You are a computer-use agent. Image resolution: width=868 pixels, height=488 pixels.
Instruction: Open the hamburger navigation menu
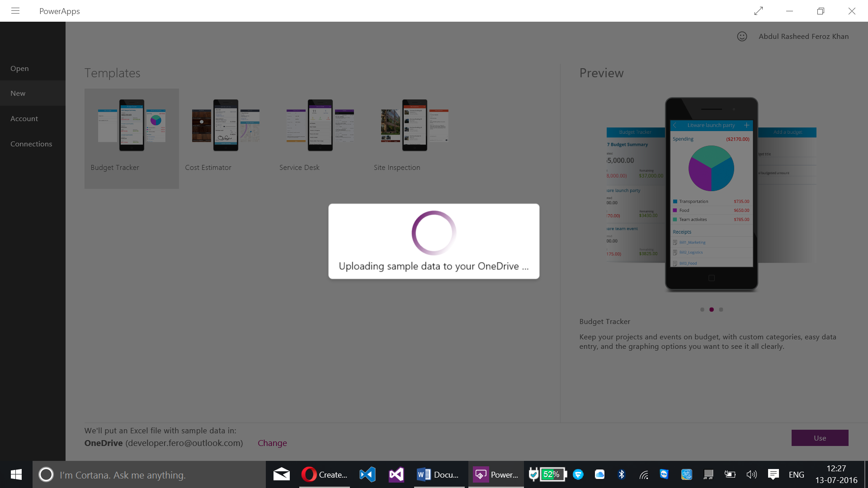[x=15, y=11]
